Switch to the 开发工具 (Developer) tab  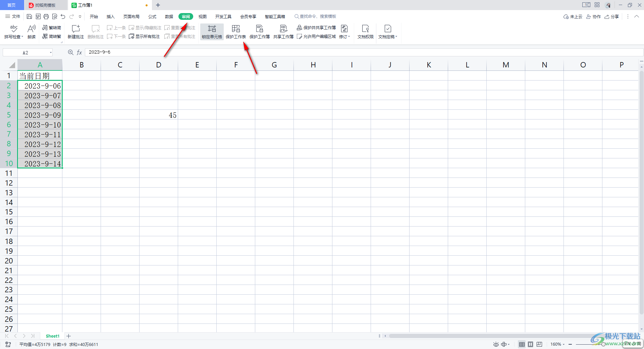point(223,16)
